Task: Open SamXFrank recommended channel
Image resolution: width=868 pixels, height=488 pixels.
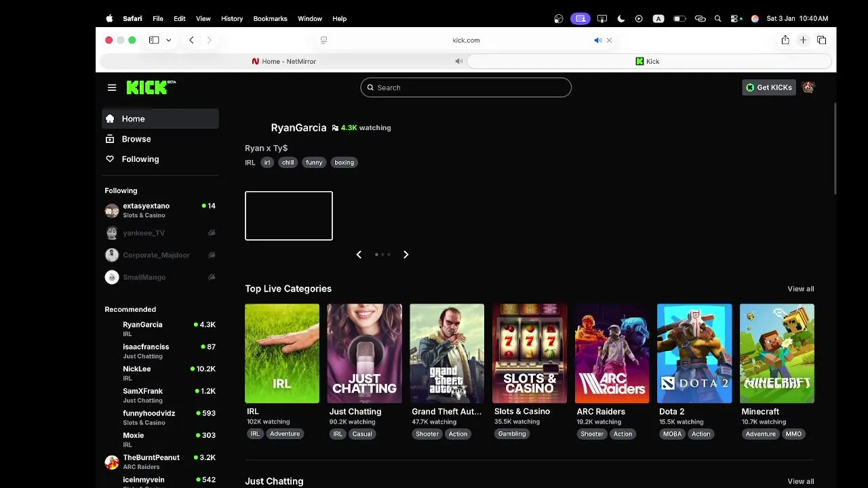Action: click(161, 395)
